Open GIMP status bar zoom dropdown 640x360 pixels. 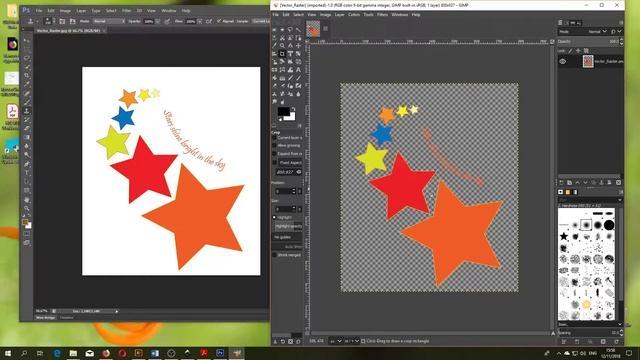point(351,341)
